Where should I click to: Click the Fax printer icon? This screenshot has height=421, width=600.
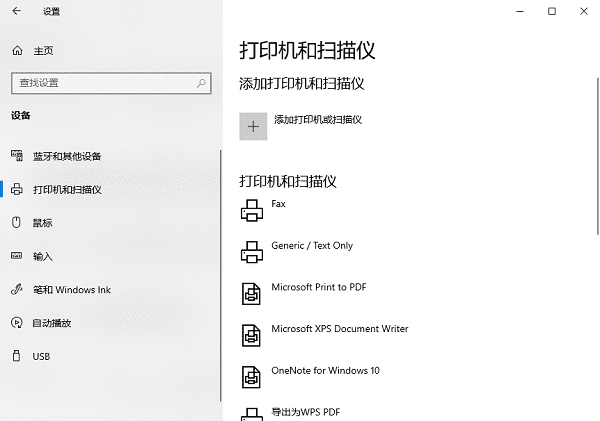251,210
